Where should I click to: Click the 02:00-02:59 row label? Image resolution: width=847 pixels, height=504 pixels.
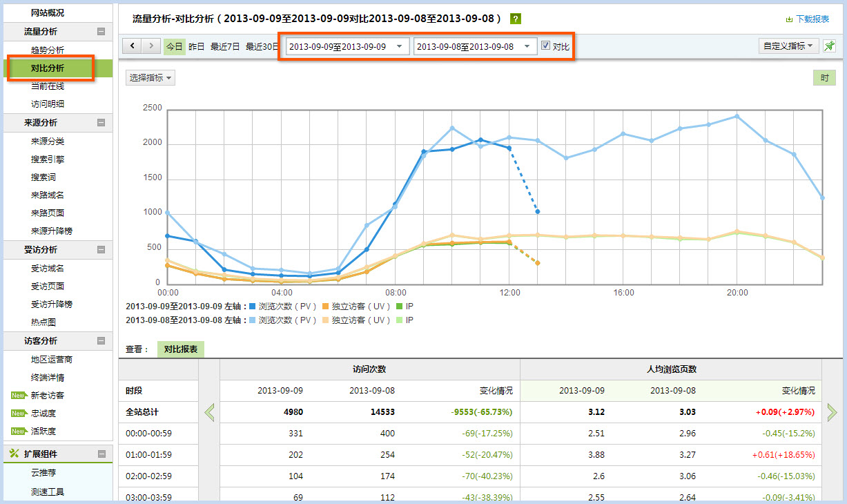click(148, 476)
